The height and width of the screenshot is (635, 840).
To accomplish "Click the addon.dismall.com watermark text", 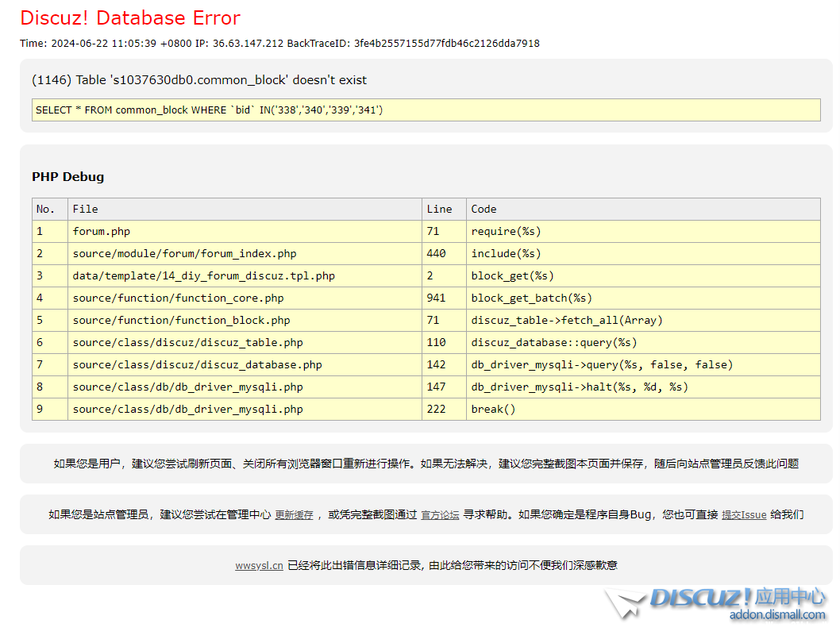I will click(777, 614).
